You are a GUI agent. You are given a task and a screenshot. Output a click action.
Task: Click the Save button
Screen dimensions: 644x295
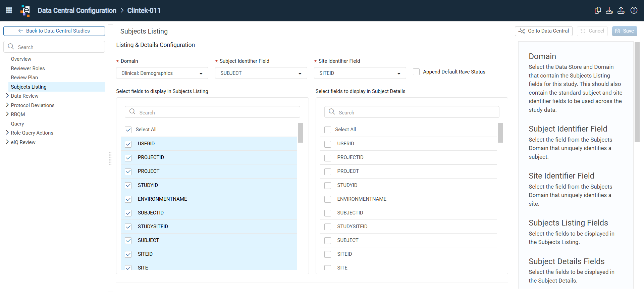pyautogui.click(x=625, y=31)
